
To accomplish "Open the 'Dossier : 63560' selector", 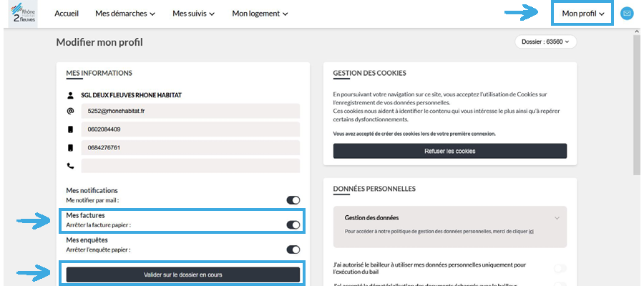I will [x=545, y=42].
